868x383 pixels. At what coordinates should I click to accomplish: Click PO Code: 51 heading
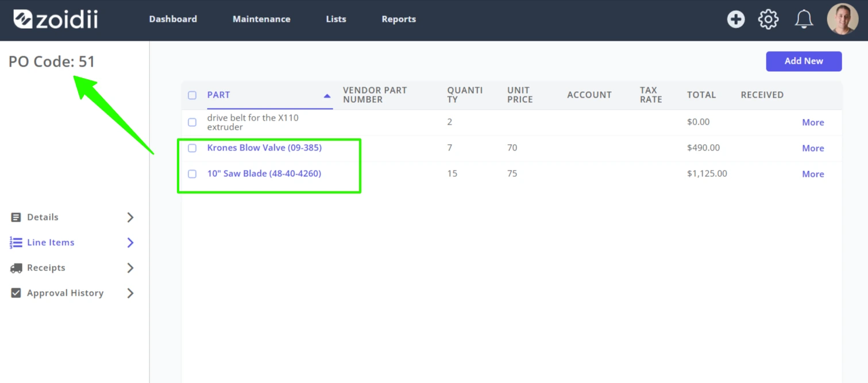tap(52, 61)
